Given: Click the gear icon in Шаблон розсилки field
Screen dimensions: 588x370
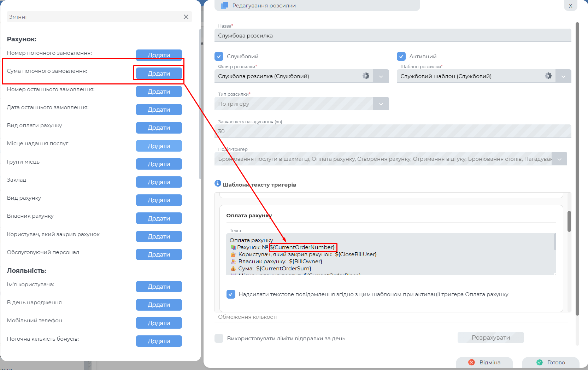Looking at the screenshot, I should [548, 76].
